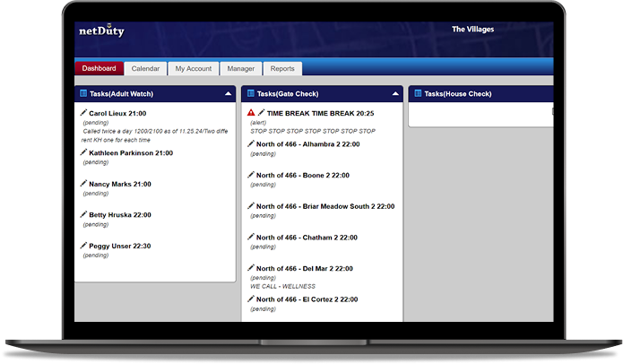Click the (pending) status under Peggy Unser
The height and width of the screenshot is (364, 623).
(x=95, y=256)
